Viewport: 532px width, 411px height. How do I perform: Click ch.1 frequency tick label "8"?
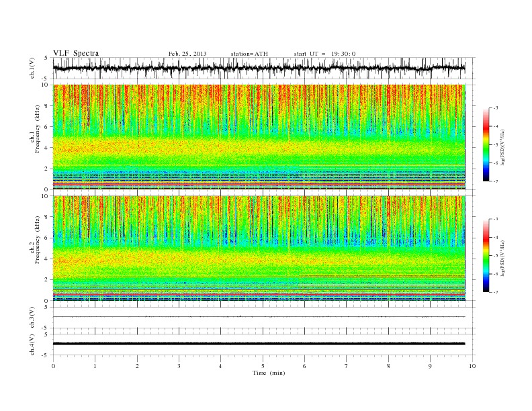[x=47, y=106]
